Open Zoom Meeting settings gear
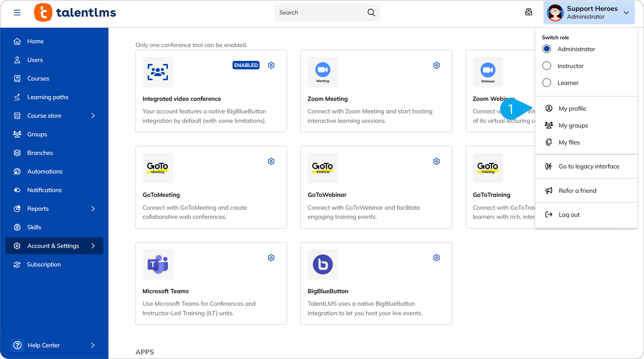Screen dimensions: 644x359 [x=436, y=65]
